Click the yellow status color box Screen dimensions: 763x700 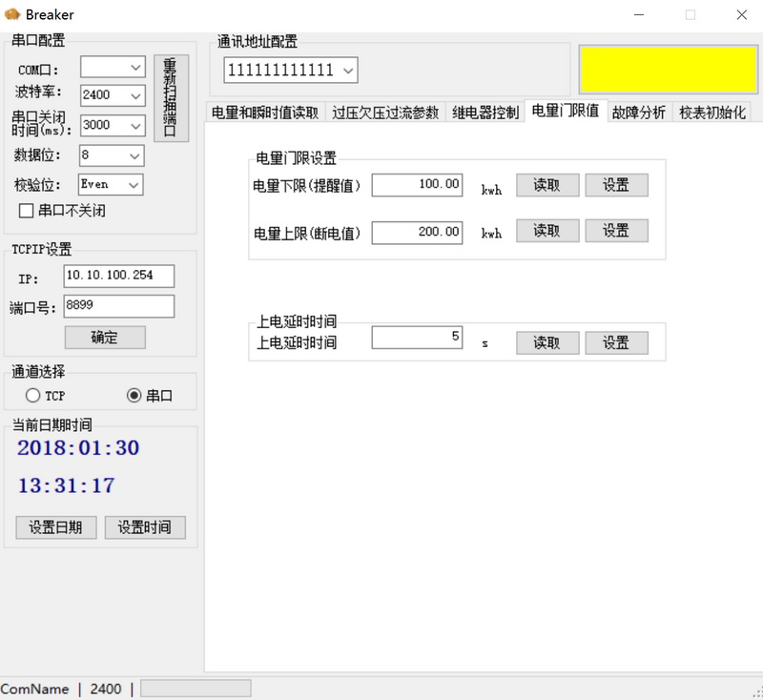[x=667, y=68]
